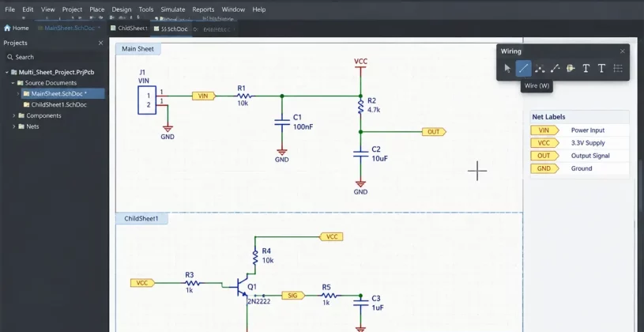Click the OUT swatch in Net Labels

544,156
